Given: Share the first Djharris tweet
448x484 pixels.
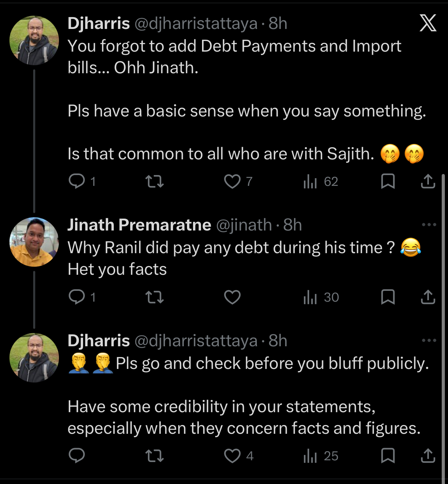Looking at the screenshot, I should (x=428, y=181).
